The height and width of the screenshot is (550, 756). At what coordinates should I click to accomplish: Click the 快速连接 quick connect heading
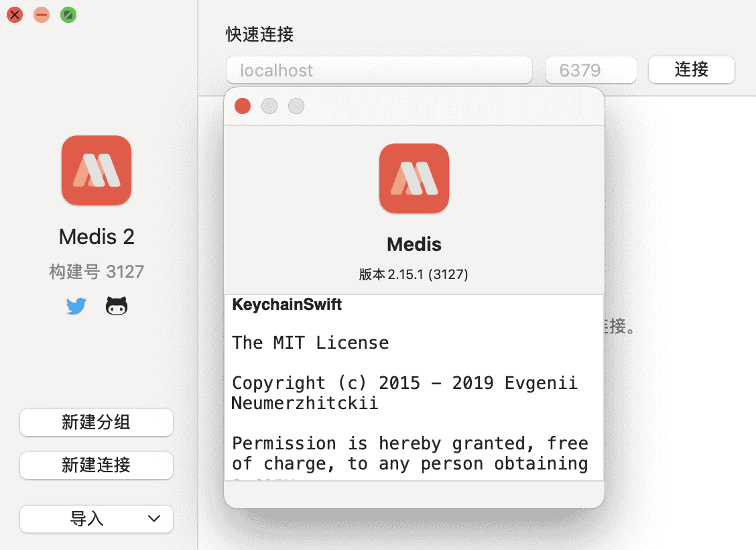[x=259, y=34]
